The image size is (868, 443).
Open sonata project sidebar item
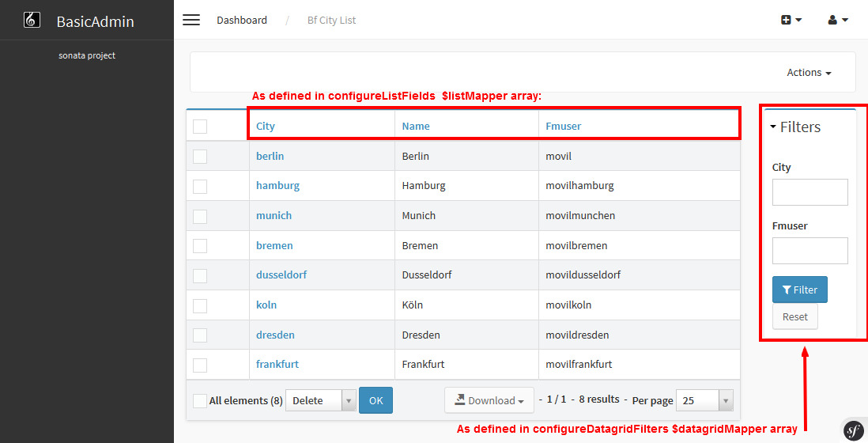click(x=87, y=56)
